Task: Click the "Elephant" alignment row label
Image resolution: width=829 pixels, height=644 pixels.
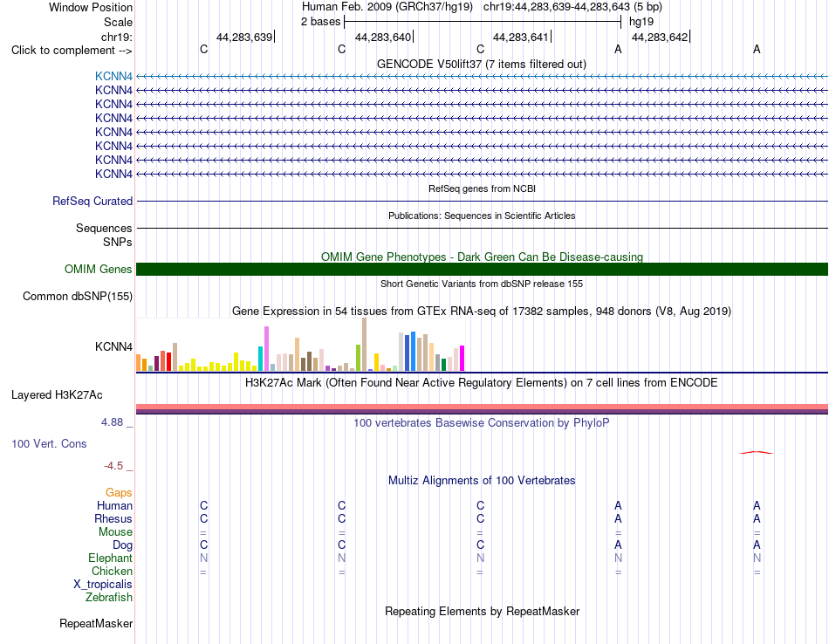Action: [111, 558]
